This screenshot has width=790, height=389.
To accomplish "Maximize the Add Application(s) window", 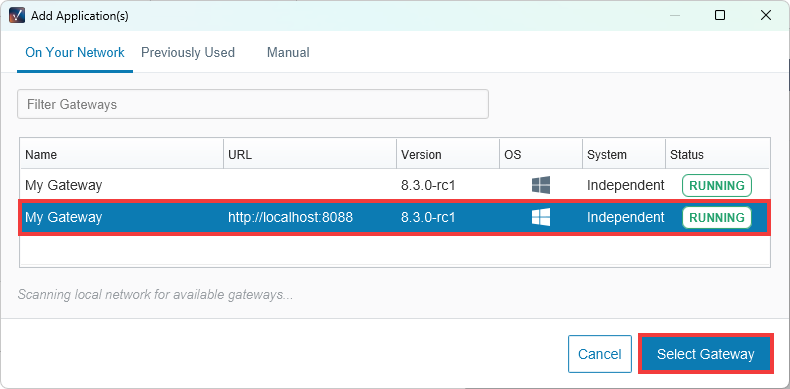I will [720, 16].
